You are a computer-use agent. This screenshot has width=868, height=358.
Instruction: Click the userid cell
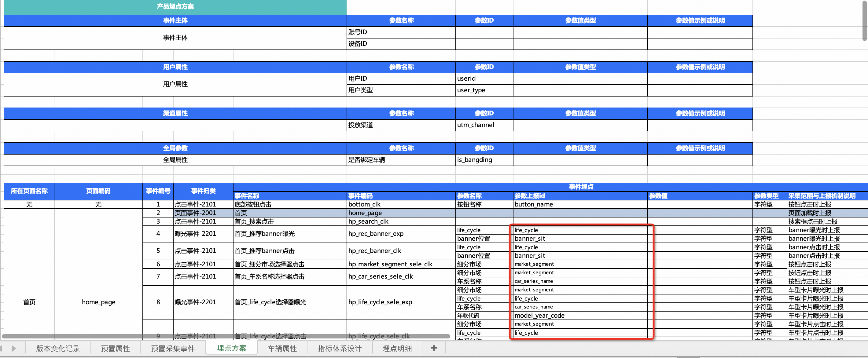click(x=484, y=79)
